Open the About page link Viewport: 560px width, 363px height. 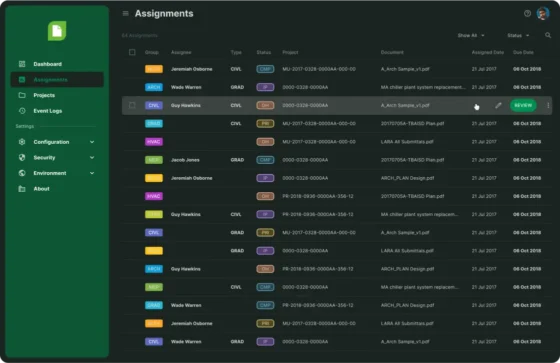(x=41, y=189)
